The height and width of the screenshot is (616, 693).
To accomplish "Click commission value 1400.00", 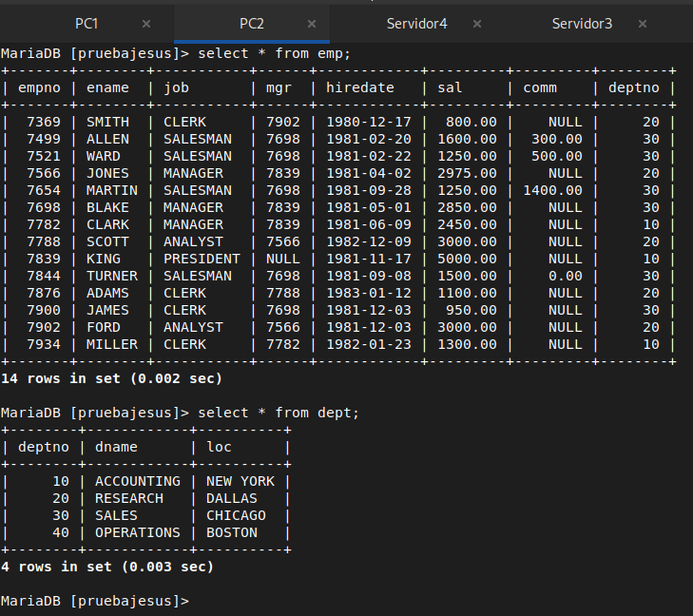I will click(x=553, y=190).
